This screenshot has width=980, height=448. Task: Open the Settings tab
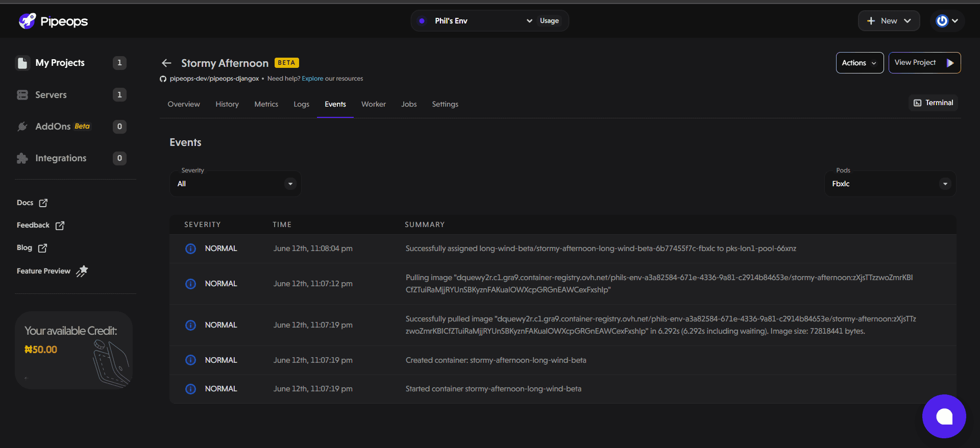[445, 104]
